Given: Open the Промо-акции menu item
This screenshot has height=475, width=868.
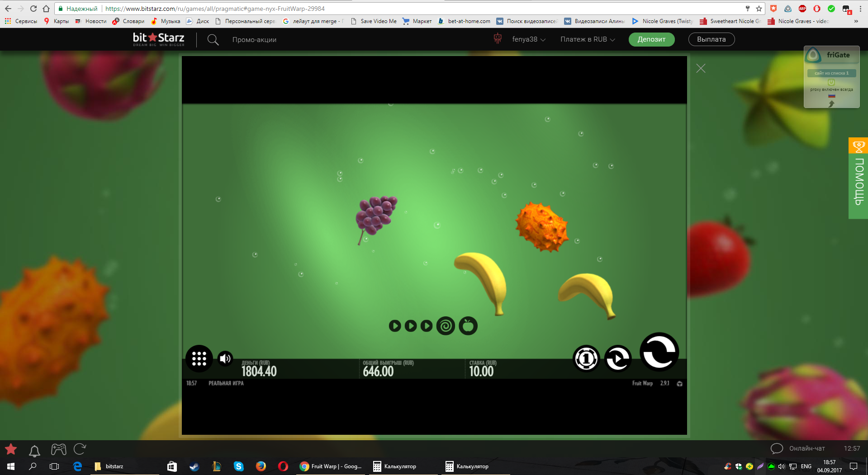Looking at the screenshot, I should click(254, 40).
